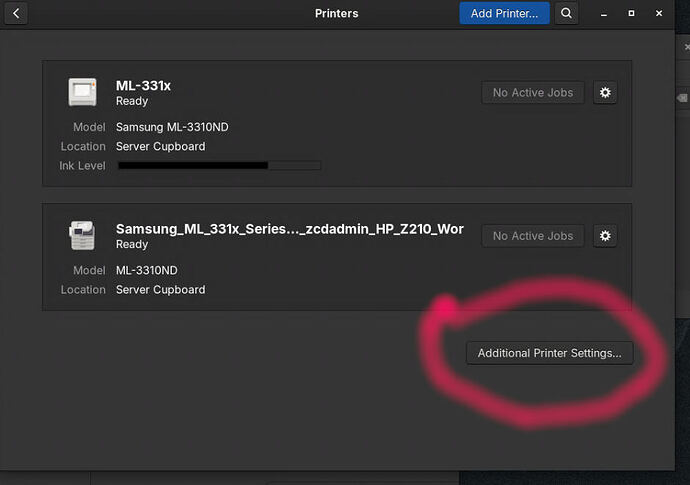
Task: Select the ML-331x printer name
Action: point(143,85)
